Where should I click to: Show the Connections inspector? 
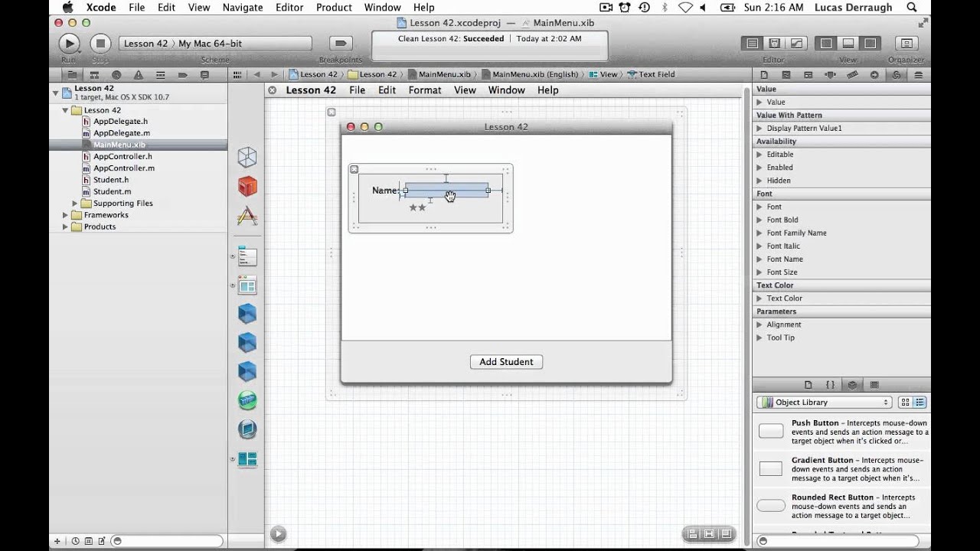point(874,75)
